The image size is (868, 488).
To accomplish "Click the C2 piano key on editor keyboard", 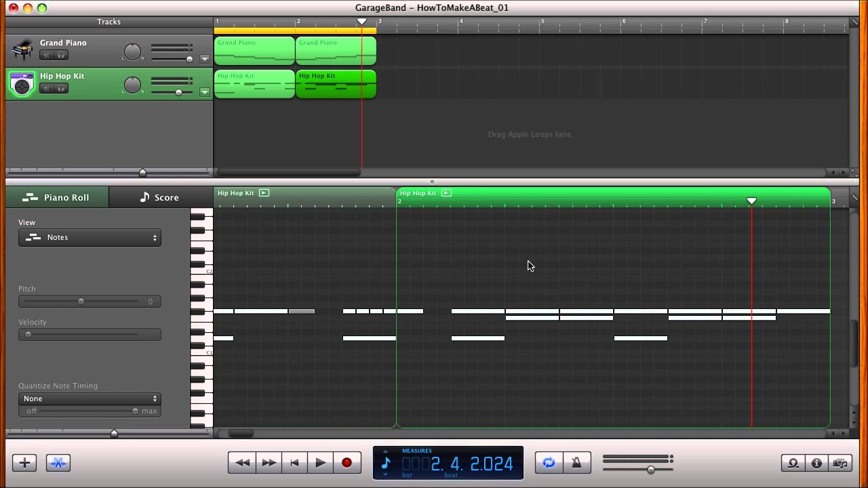I will coord(201,271).
